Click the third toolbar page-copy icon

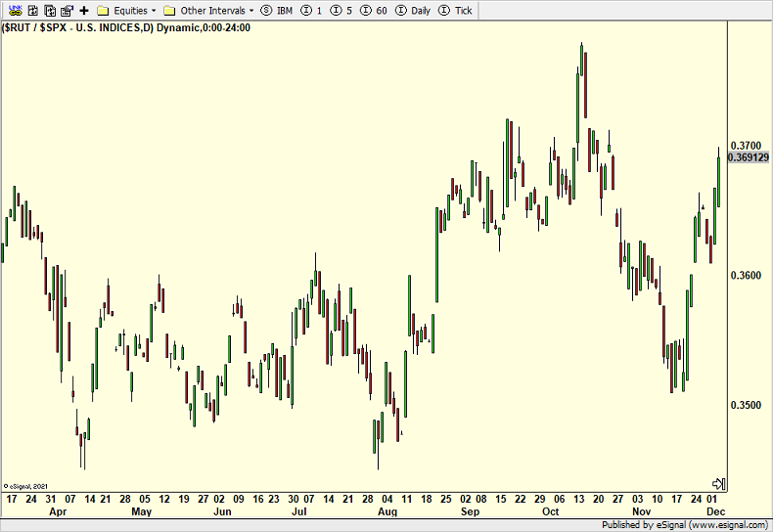tap(48, 10)
